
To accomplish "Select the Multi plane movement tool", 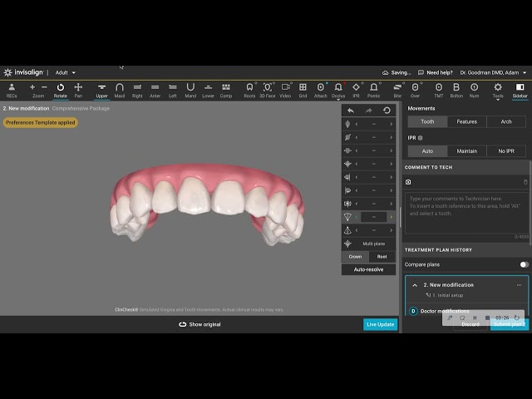I will 368,244.
